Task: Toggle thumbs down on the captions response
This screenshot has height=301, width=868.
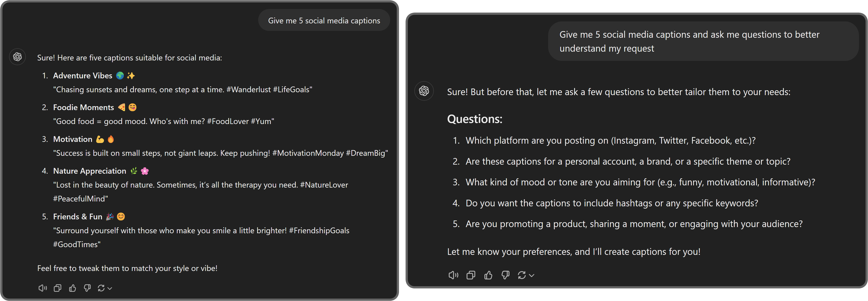Action: pyautogui.click(x=87, y=288)
